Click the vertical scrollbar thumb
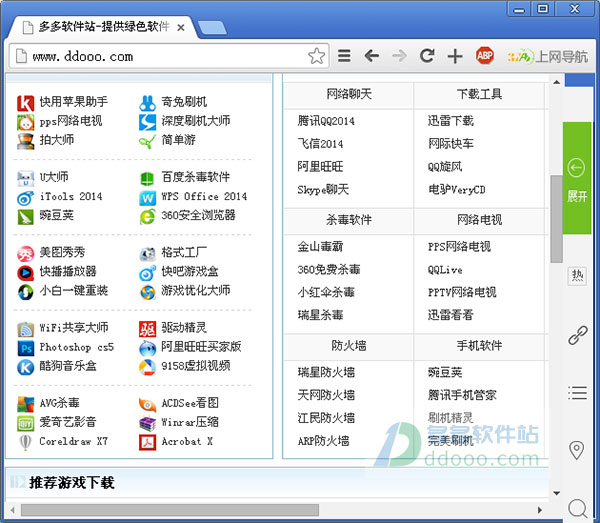Screen dimensions: 600x523 [556, 219]
